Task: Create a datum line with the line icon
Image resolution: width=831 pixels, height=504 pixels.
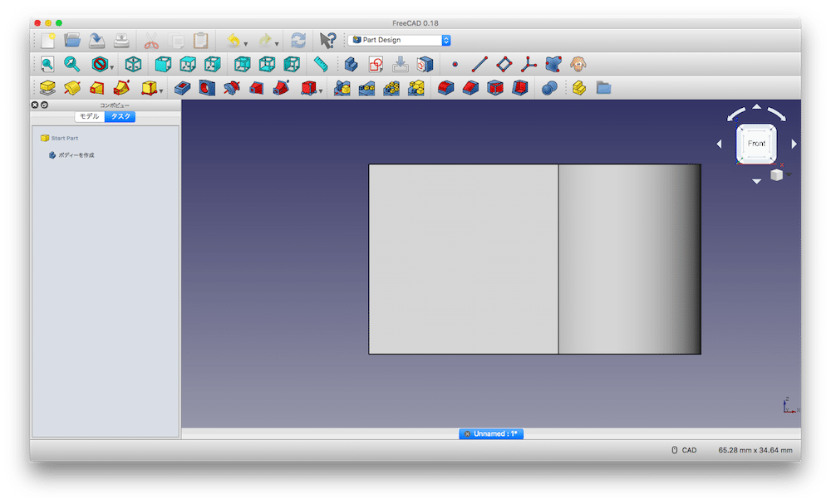Action: (479, 64)
